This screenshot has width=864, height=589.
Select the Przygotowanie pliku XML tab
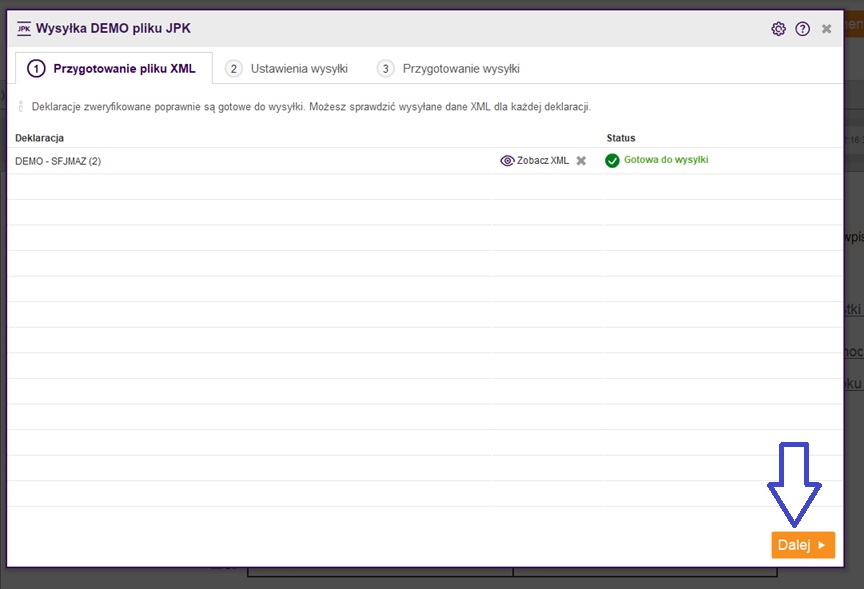click(125, 69)
